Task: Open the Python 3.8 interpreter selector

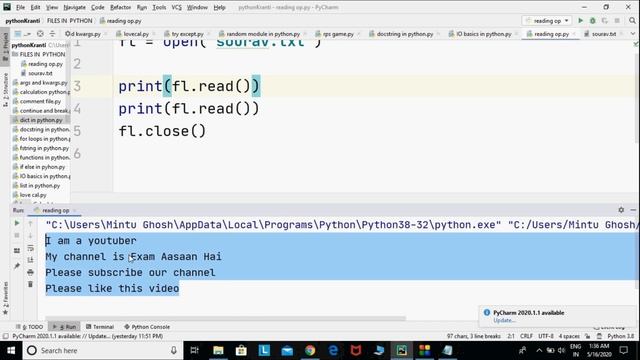Action: click(x=620, y=336)
